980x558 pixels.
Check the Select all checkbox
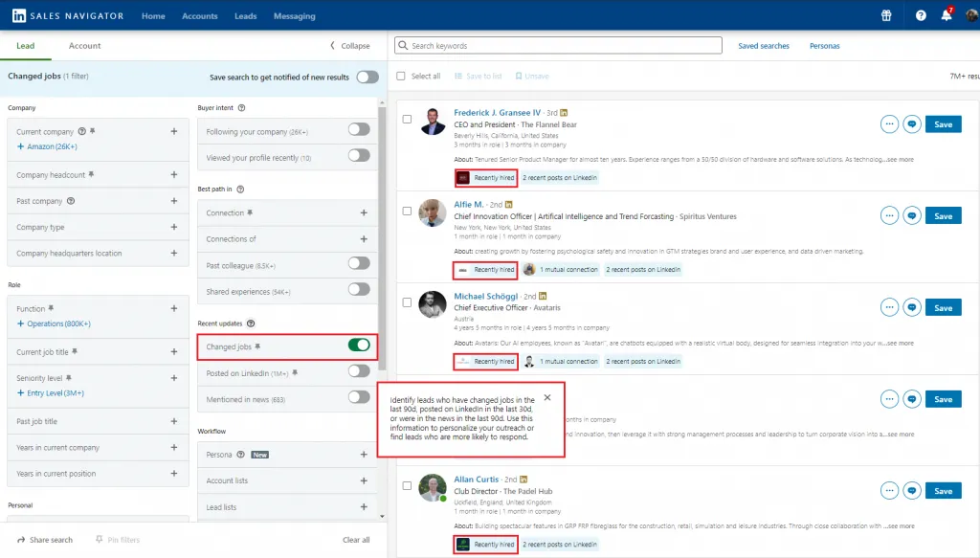[x=401, y=77]
